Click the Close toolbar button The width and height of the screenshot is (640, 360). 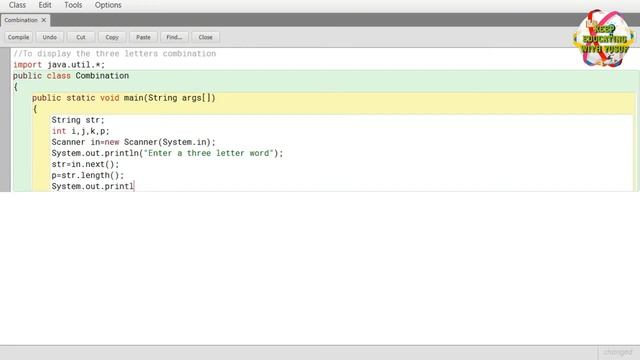click(x=205, y=37)
